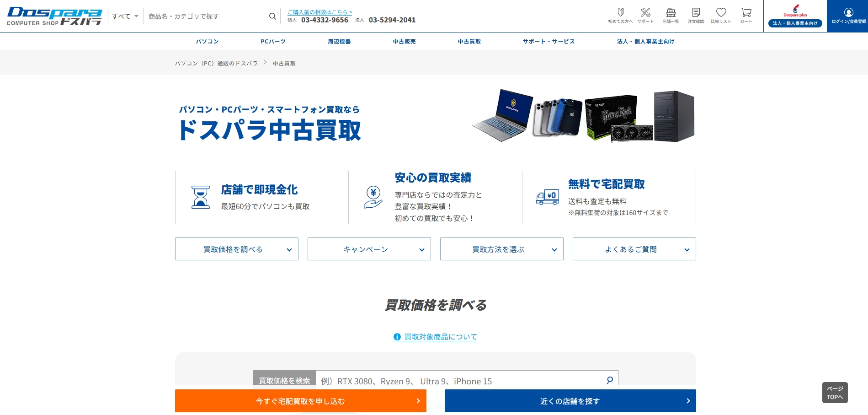868x415 pixels.
Task: Click the info icon beside 買取対象商品について
Action: click(397, 337)
